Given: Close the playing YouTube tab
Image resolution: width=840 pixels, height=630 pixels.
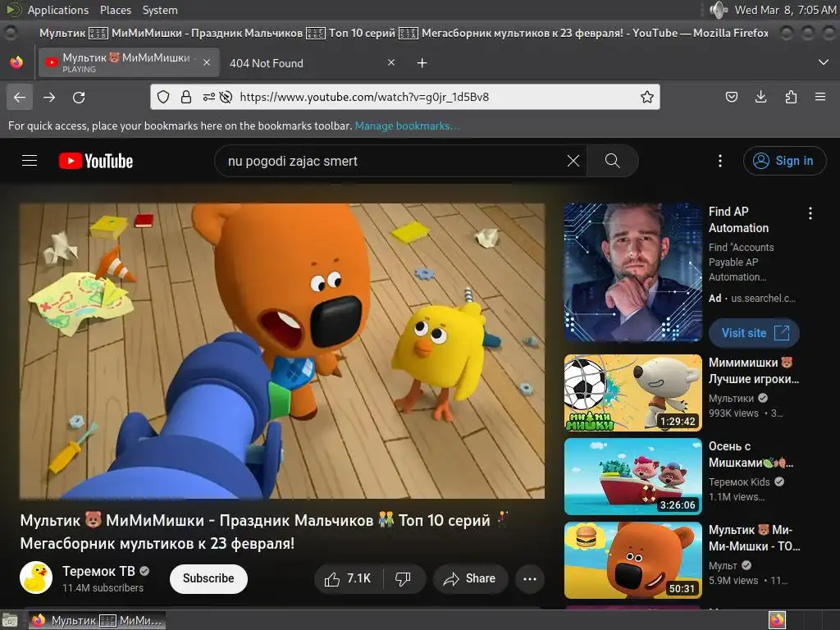Looking at the screenshot, I should (x=206, y=62).
